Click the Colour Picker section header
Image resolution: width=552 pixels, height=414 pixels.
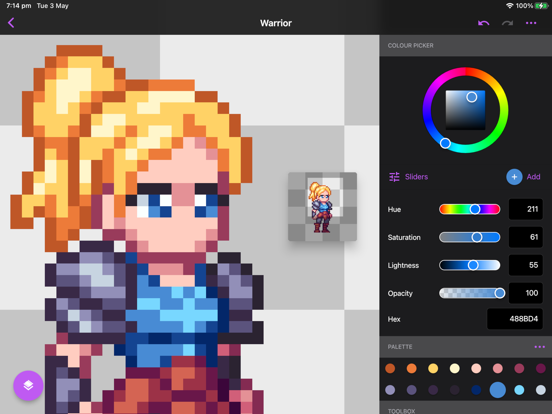pos(466,45)
